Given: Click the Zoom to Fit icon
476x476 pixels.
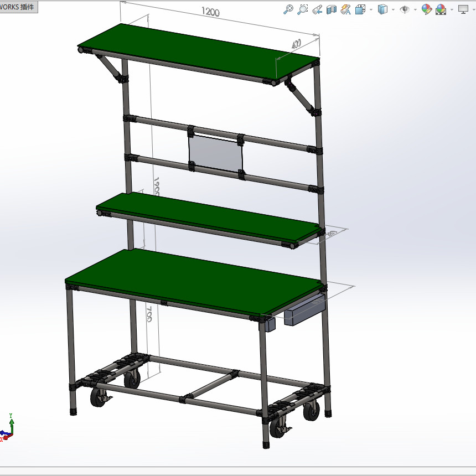Looking at the screenshot, I should coord(288,9).
